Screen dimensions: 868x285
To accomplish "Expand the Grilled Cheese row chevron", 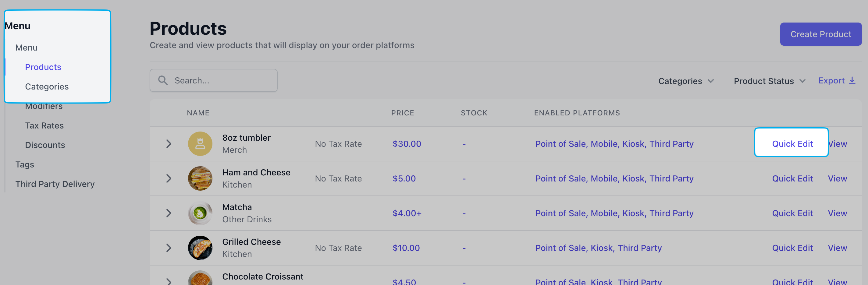I will click(169, 248).
